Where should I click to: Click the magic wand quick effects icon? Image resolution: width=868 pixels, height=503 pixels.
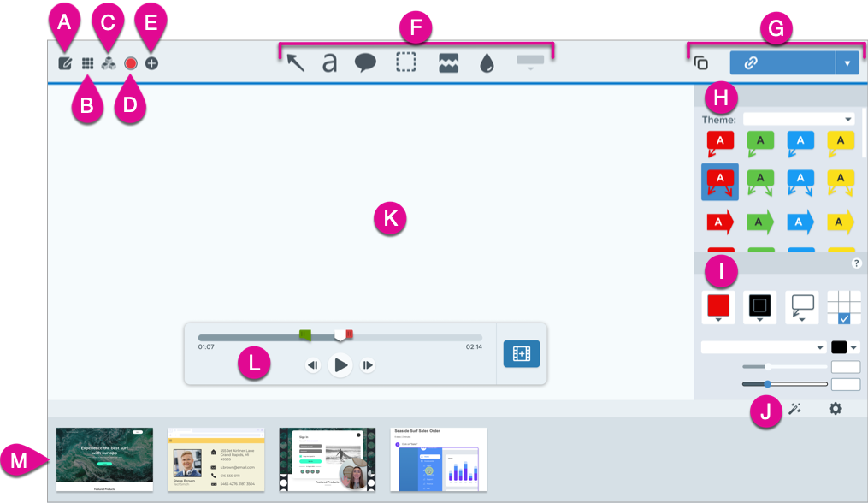tap(795, 410)
